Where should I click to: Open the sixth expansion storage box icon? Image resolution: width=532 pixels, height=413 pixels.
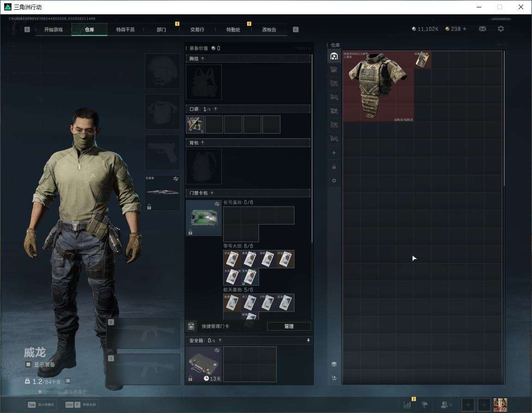[334, 138]
